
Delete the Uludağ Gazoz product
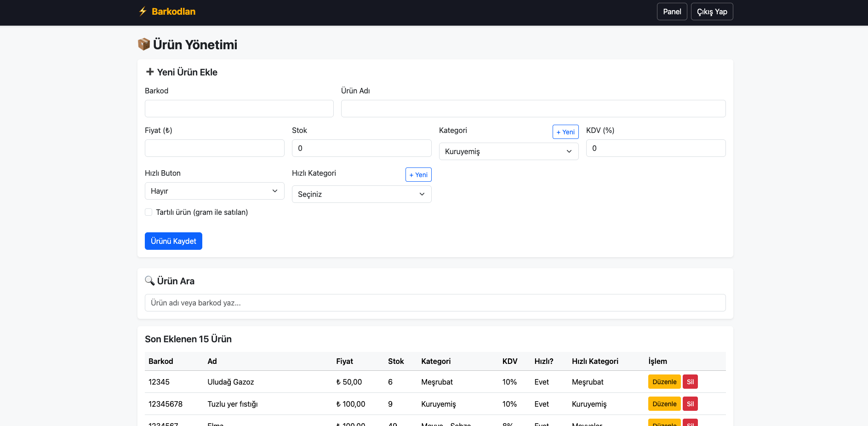coord(690,382)
